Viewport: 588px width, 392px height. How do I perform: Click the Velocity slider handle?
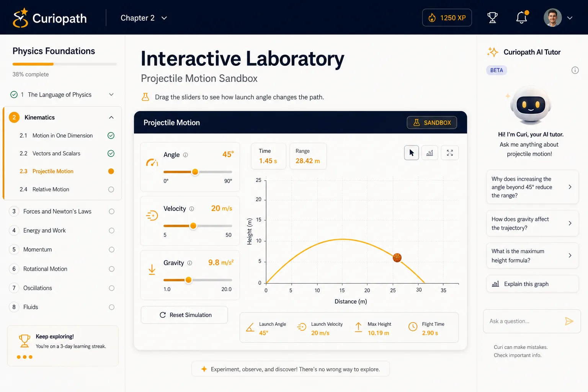[x=193, y=226]
